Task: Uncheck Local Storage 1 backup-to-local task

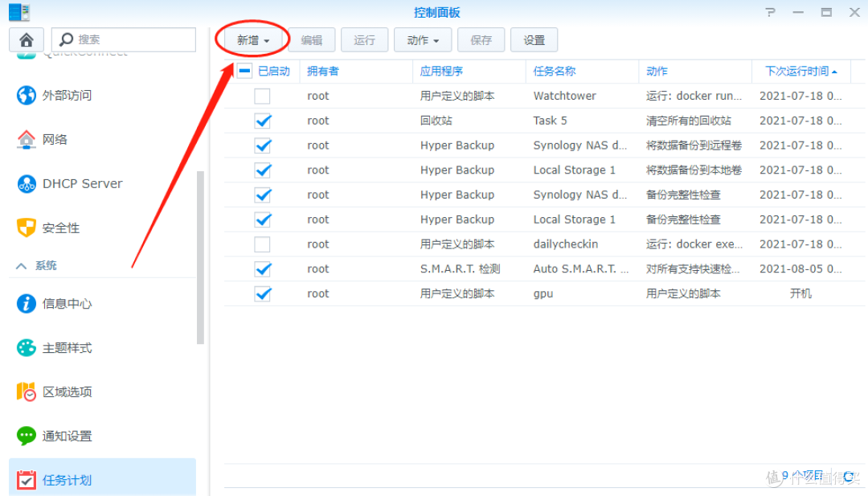Action: click(262, 170)
